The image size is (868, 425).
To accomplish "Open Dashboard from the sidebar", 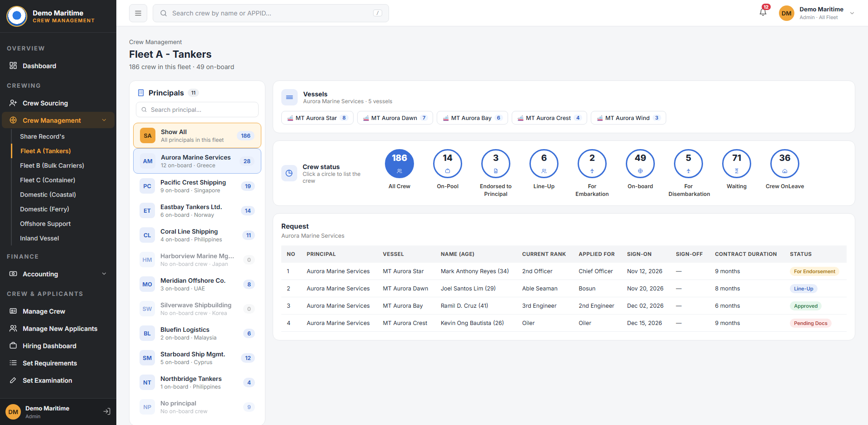I will (x=57, y=66).
